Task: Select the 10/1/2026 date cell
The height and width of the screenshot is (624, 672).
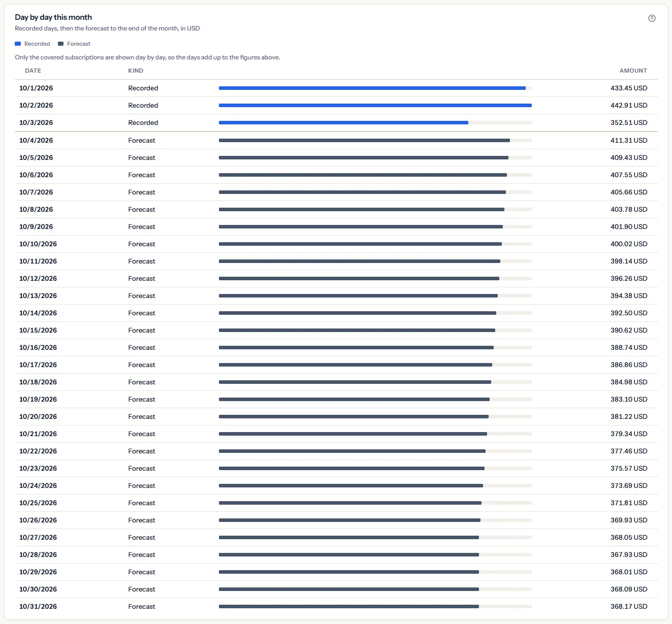Action: 36,88
